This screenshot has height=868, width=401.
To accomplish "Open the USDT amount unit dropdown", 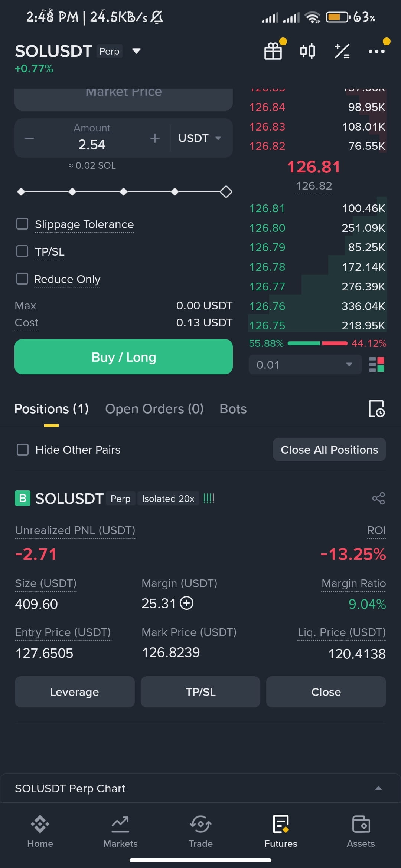I will click(x=200, y=138).
